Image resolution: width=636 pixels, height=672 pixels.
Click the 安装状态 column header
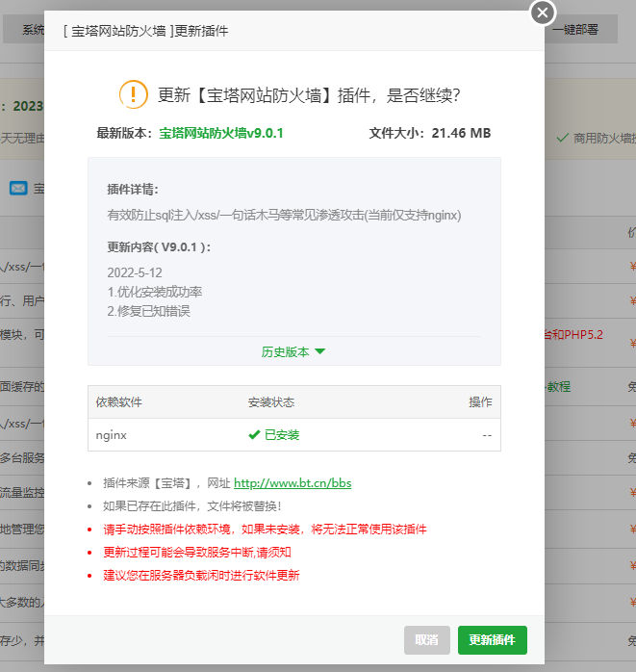(x=271, y=402)
